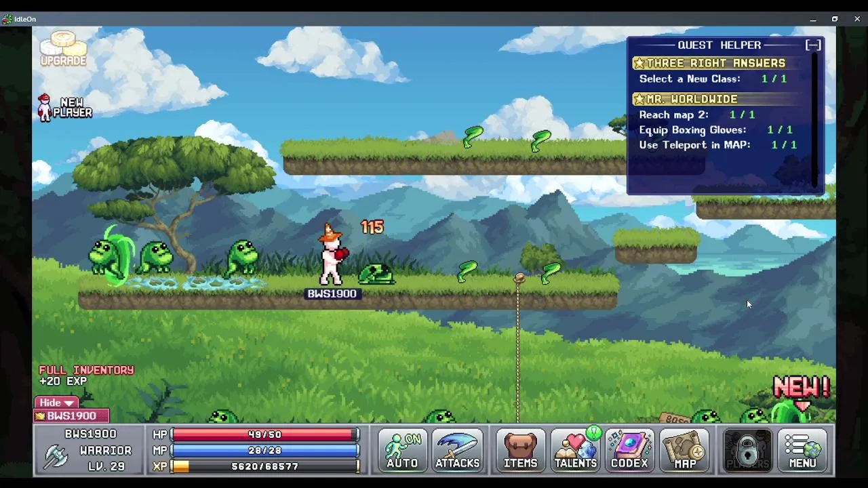This screenshot has width=868, height=488.
Task: Click the red HP bar
Action: click(x=265, y=434)
